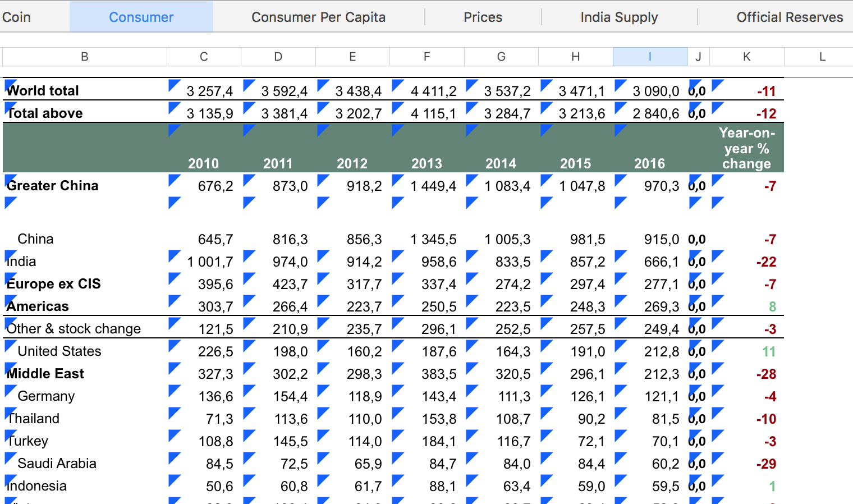Select the Turkey row label
This screenshot has width=853, height=504.
(x=27, y=441)
